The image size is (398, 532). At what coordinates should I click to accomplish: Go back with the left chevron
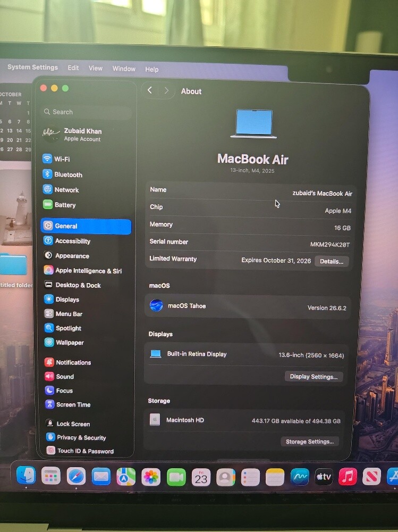coord(150,90)
